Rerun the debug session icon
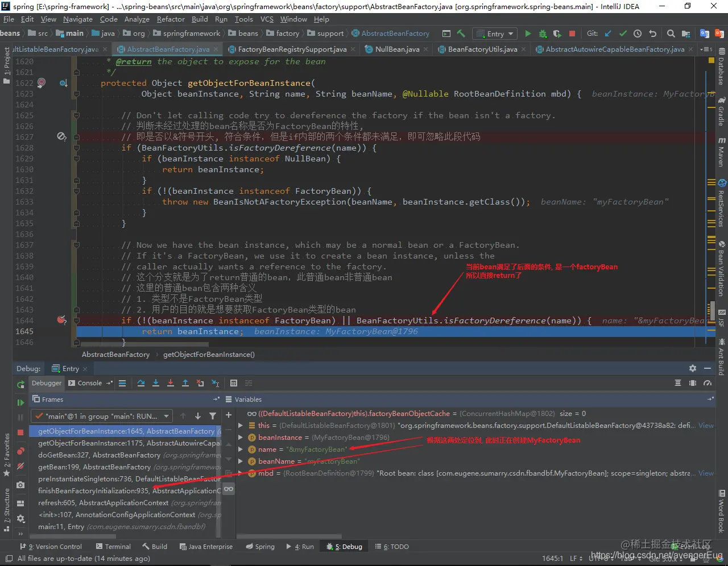This screenshot has height=566, width=728. coord(20,385)
